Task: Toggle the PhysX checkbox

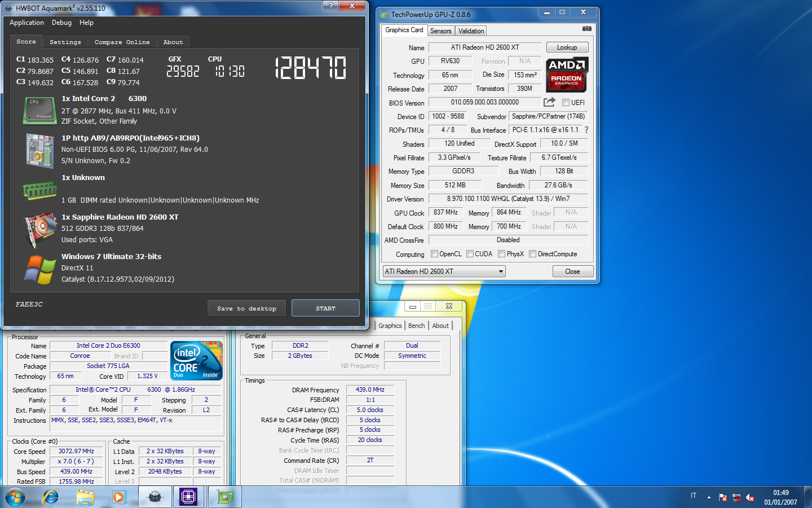Action: click(x=501, y=254)
